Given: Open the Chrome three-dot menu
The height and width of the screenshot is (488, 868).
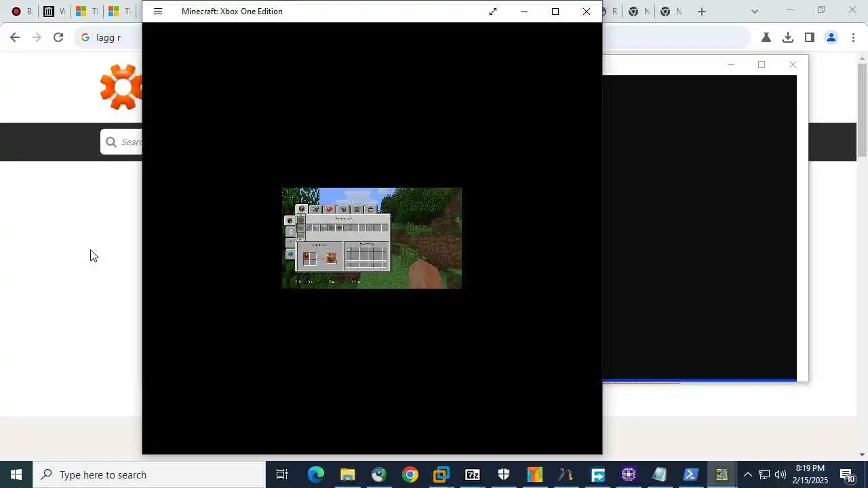Looking at the screenshot, I should [x=853, y=37].
